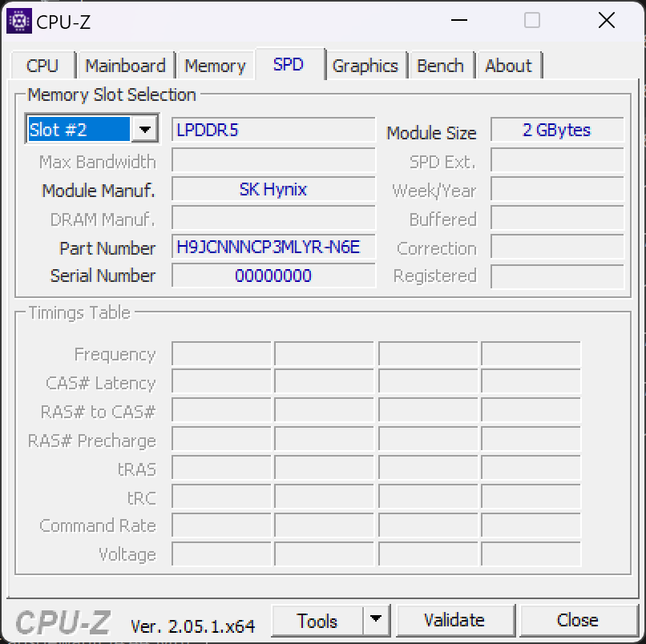Screen dimensions: 646x644
Task: Close the CPU-Z window with X icon
Action: pos(607,20)
